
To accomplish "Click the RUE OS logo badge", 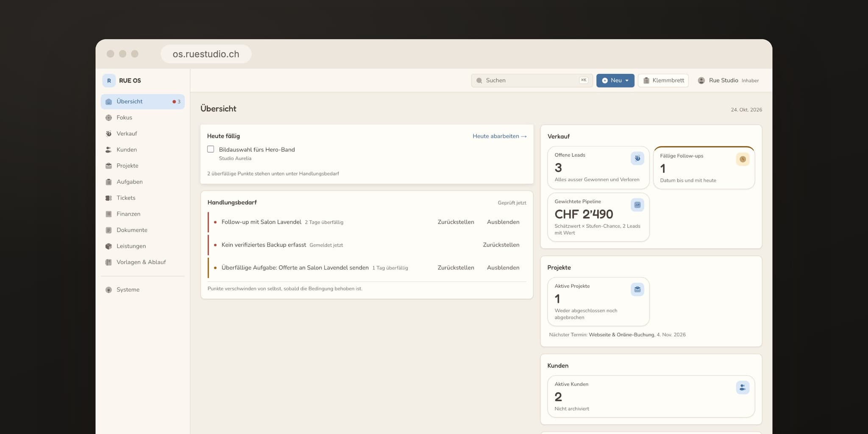I will (109, 81).
